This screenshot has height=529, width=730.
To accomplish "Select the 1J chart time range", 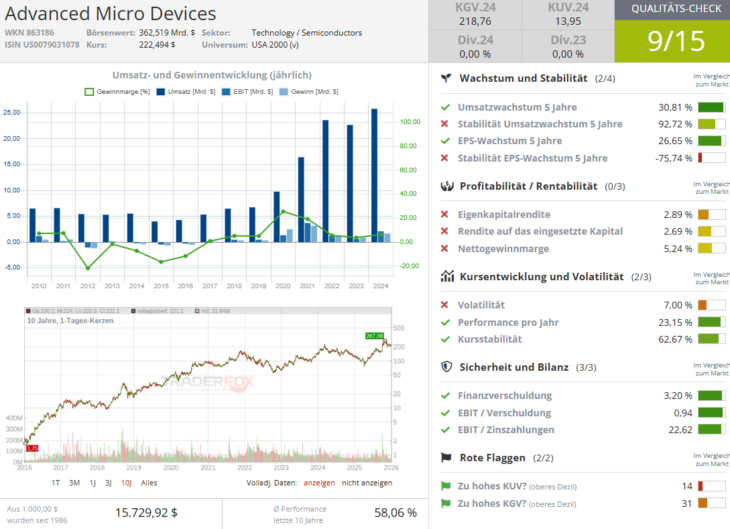I will pyautogui.click(x=93, y=482).
